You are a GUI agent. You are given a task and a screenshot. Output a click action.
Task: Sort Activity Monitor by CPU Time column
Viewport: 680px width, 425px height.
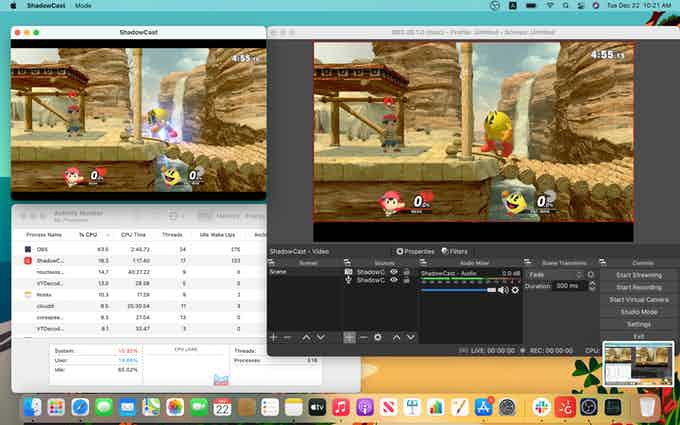pyautogui.click(x=133, y=235)
